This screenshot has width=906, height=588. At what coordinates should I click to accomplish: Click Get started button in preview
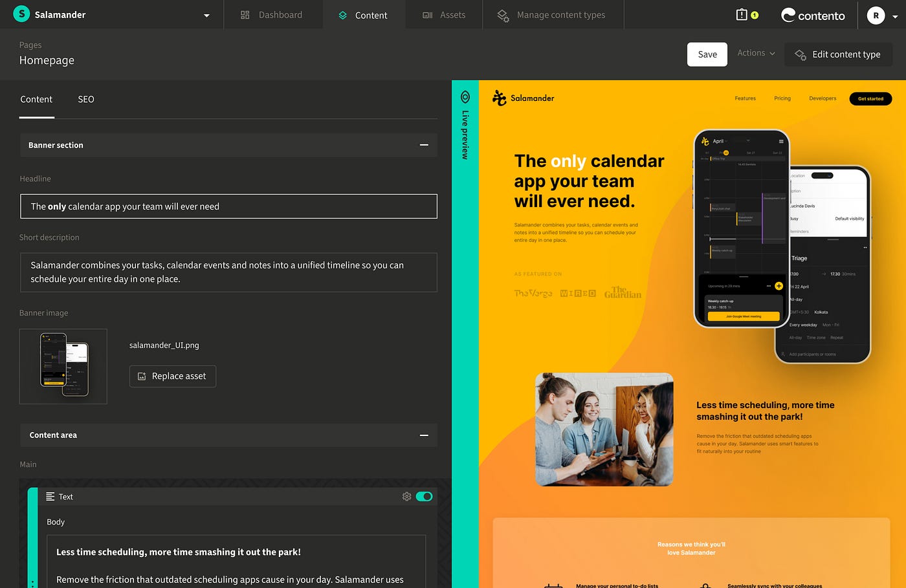click(x=870, y=98)
